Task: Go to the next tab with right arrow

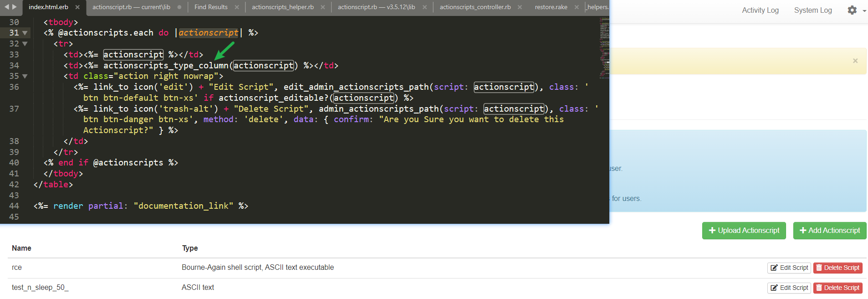Action: click(x=14, y=7)
